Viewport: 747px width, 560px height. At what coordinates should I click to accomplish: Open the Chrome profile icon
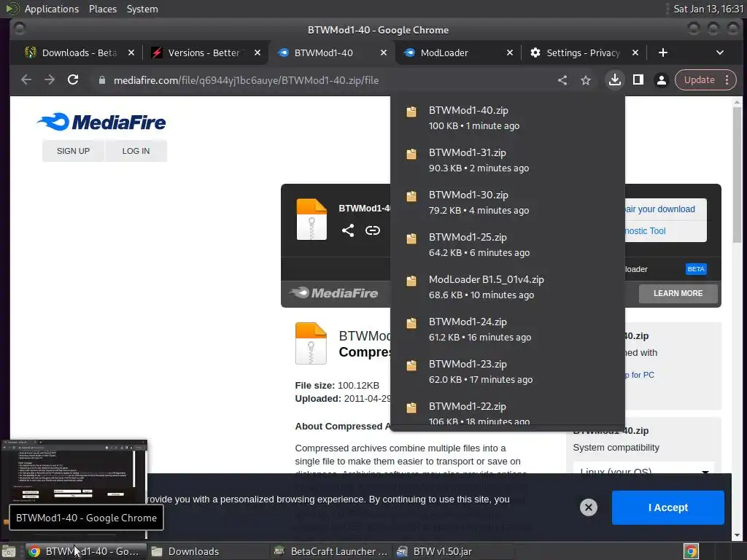[x=662, y=80]
